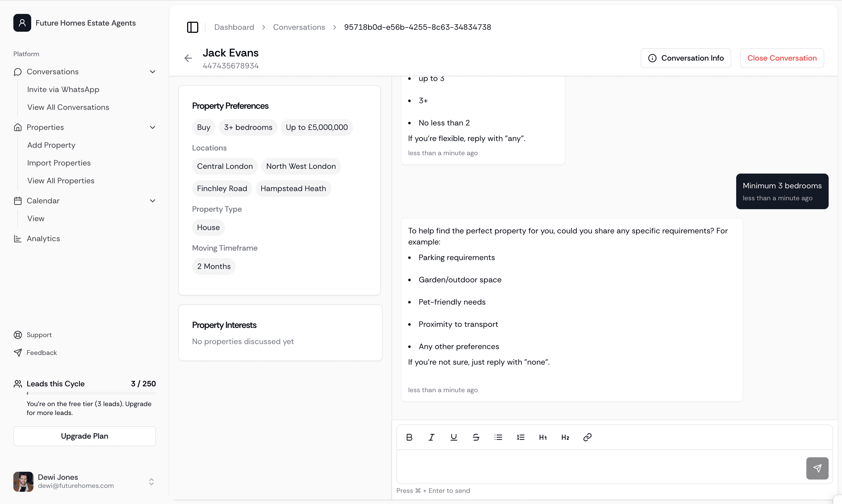Toggle the sidebar panel icon

click(192, 27)
